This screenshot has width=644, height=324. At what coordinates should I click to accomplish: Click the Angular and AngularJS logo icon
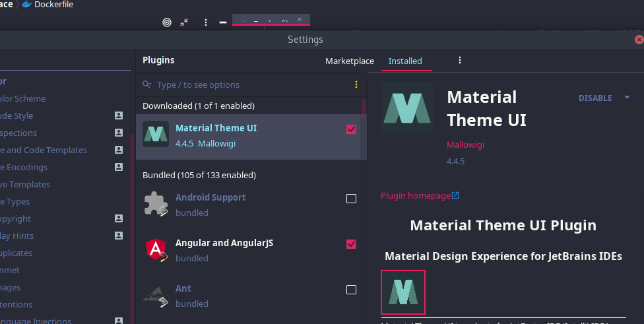(x=156, y=249)
